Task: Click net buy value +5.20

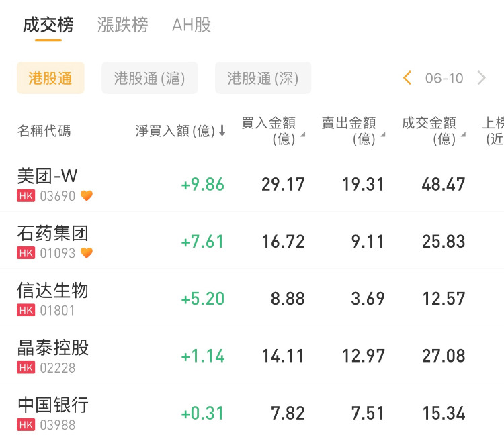Action: coord(202,299)
